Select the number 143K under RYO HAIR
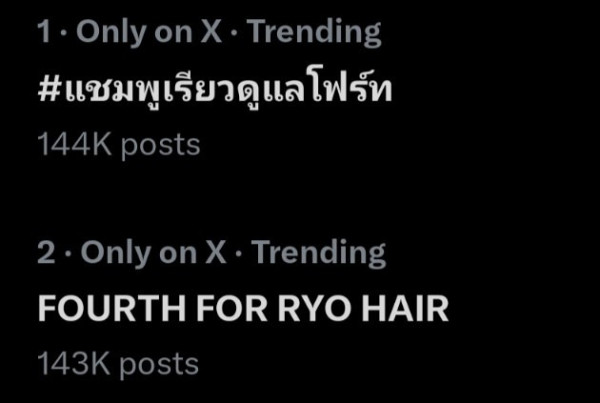600x403 pixels. (74, 363)
